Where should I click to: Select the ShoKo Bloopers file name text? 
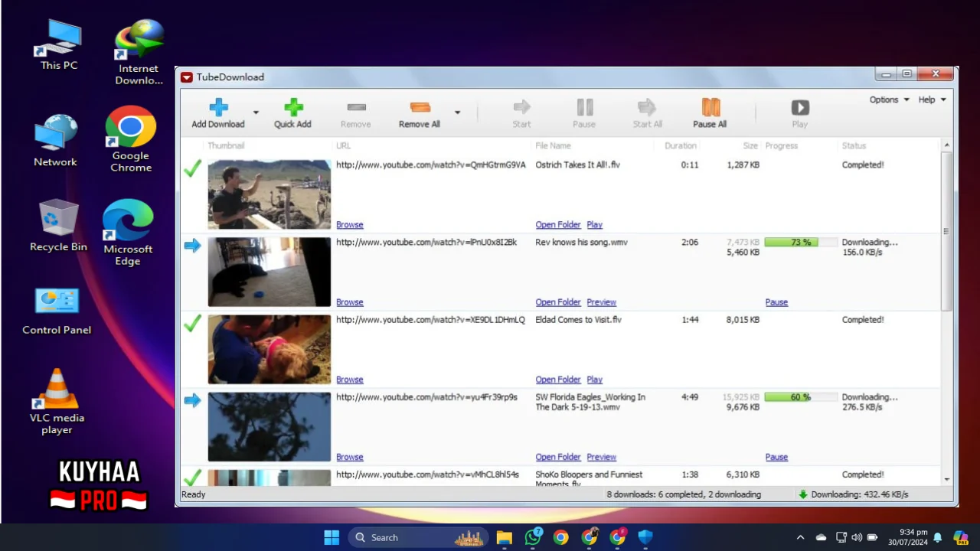pyautogui.click(x=589, y=479)
